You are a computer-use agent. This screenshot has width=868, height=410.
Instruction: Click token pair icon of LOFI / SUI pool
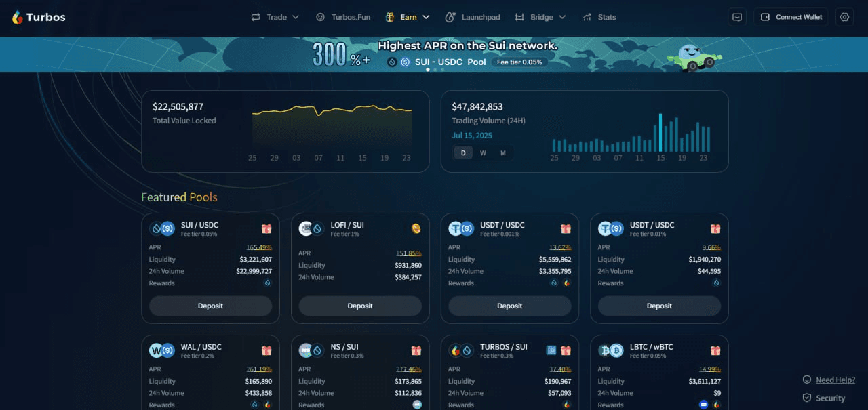(x=312, y=228)
